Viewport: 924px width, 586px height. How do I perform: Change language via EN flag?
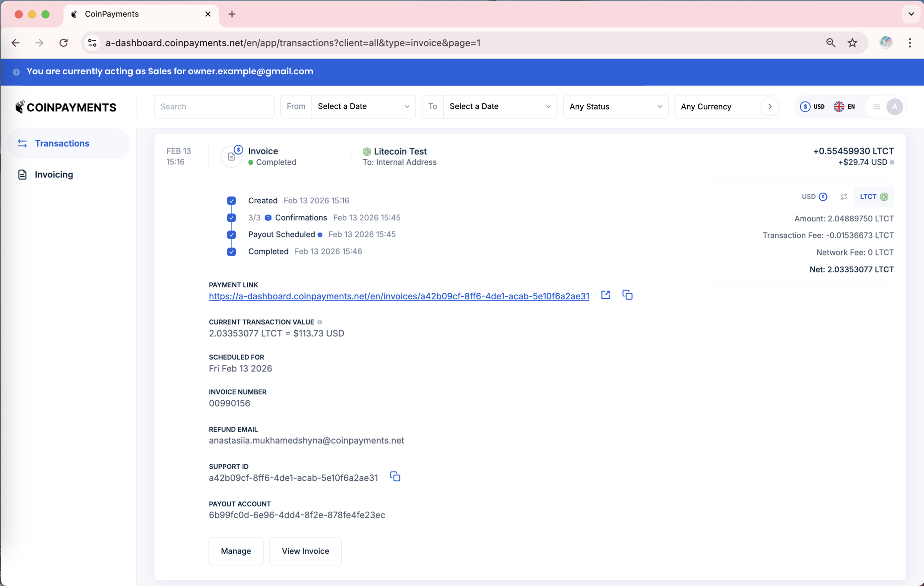click(x=844, y=106)
